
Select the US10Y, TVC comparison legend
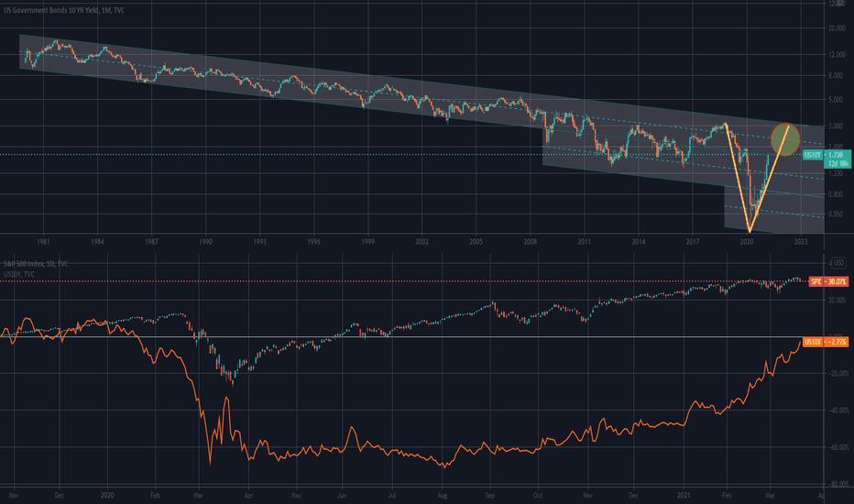point(19,274)
